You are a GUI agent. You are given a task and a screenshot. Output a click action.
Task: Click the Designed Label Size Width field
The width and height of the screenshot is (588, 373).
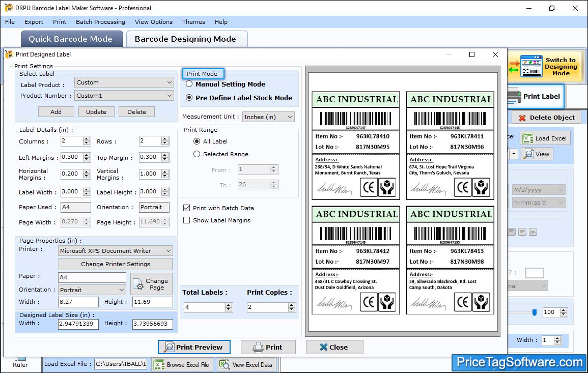[x=78, y=324]
